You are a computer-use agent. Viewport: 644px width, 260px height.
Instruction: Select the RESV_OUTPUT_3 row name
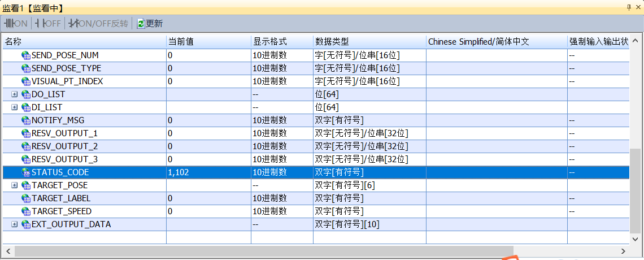coord(64,159)
